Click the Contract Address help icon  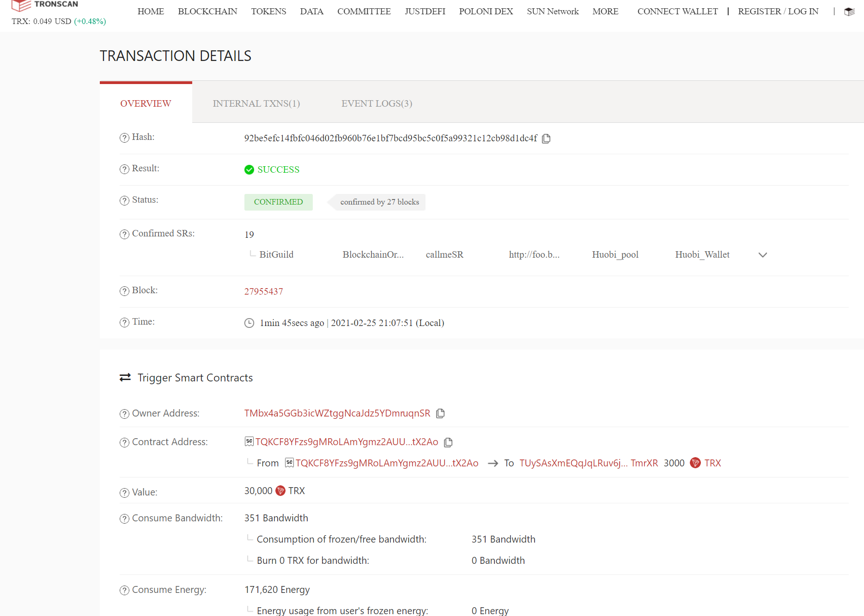(x=124, y=442)
